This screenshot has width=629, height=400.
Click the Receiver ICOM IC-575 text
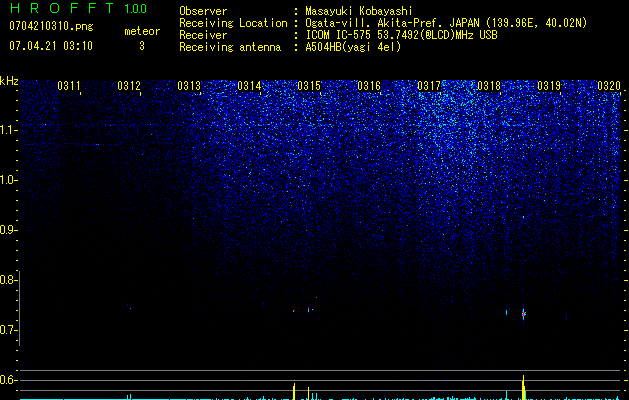401,35
